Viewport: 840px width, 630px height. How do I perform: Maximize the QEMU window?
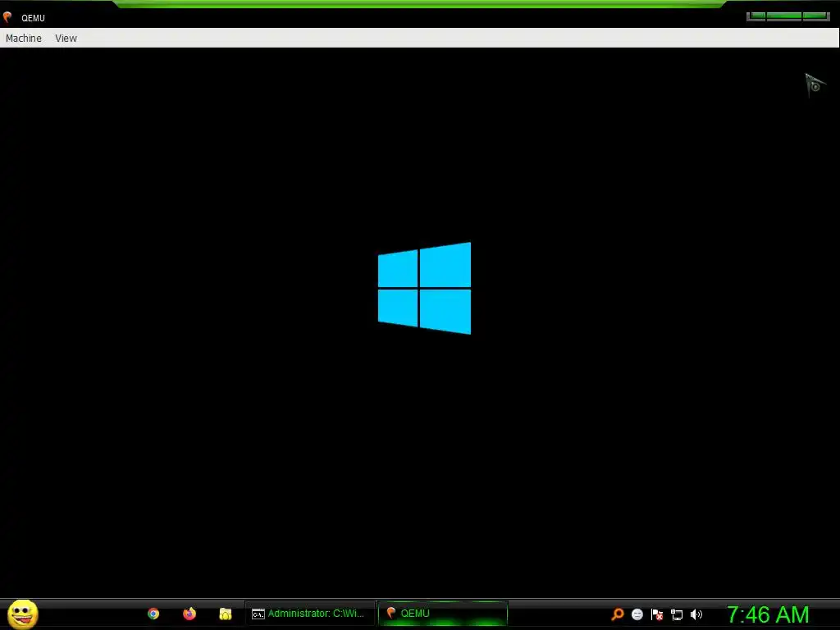783,16
